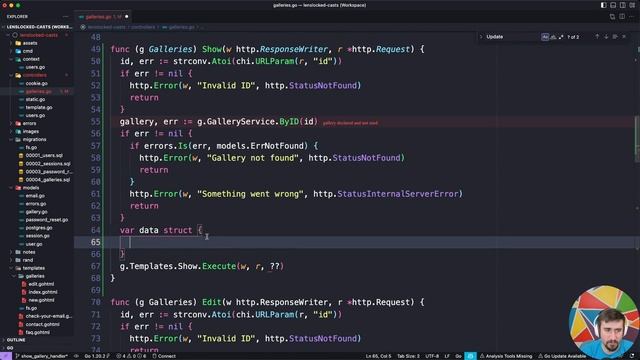640x360 pixels.
Task: Collapse the migrations folder
Action: tap(37, 140)
